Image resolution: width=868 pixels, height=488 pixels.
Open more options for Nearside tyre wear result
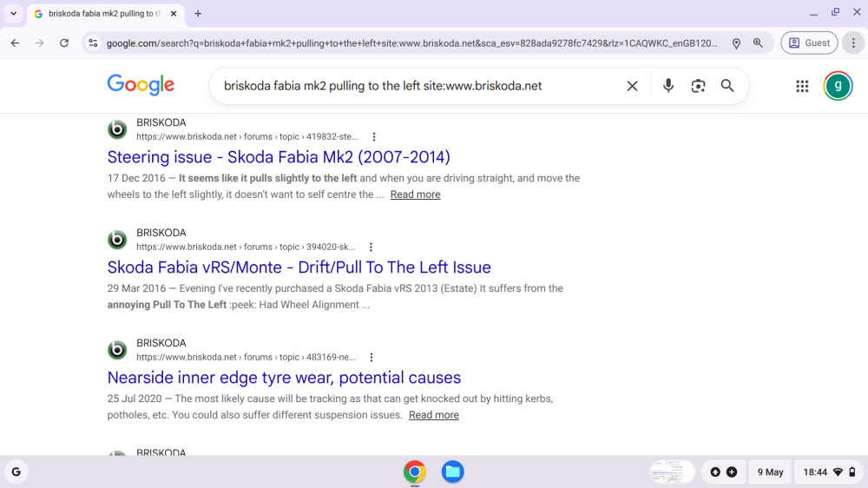pos(372,357)
